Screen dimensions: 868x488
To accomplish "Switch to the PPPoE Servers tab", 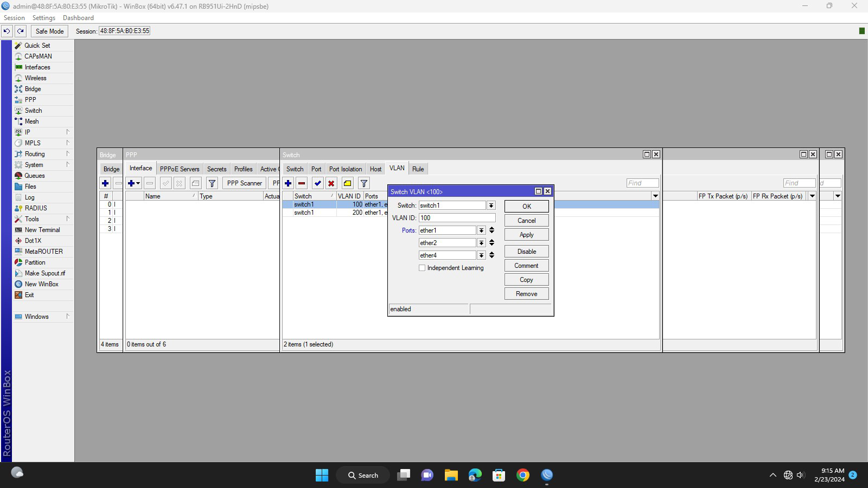I will tap(180, 169).
